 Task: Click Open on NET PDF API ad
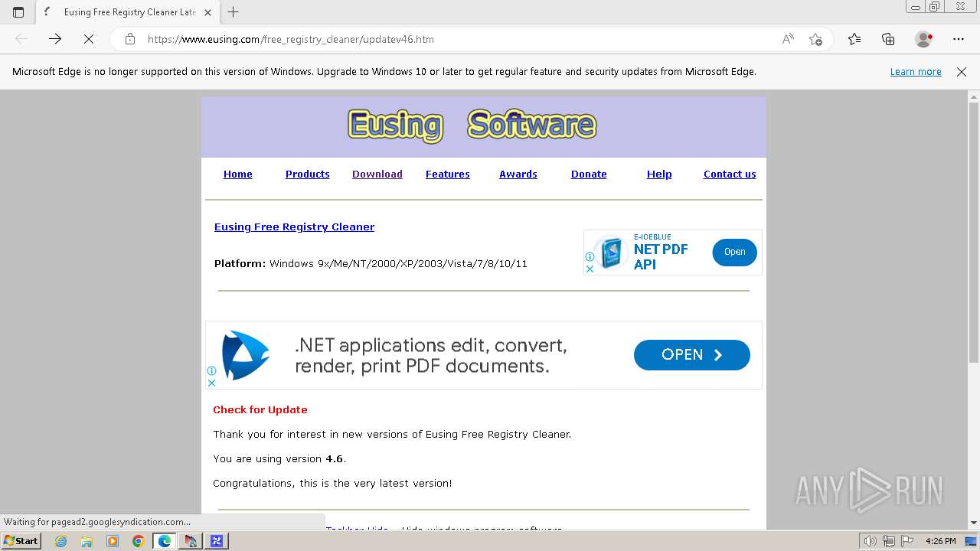coord(734,252)
